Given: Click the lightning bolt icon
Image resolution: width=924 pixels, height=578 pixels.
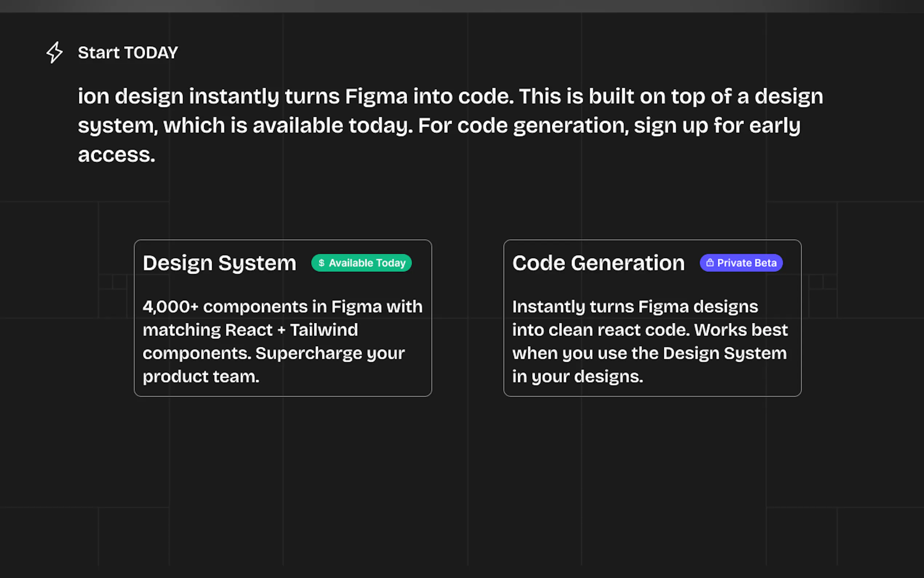Looking at the screenshot, I should 55,52.
